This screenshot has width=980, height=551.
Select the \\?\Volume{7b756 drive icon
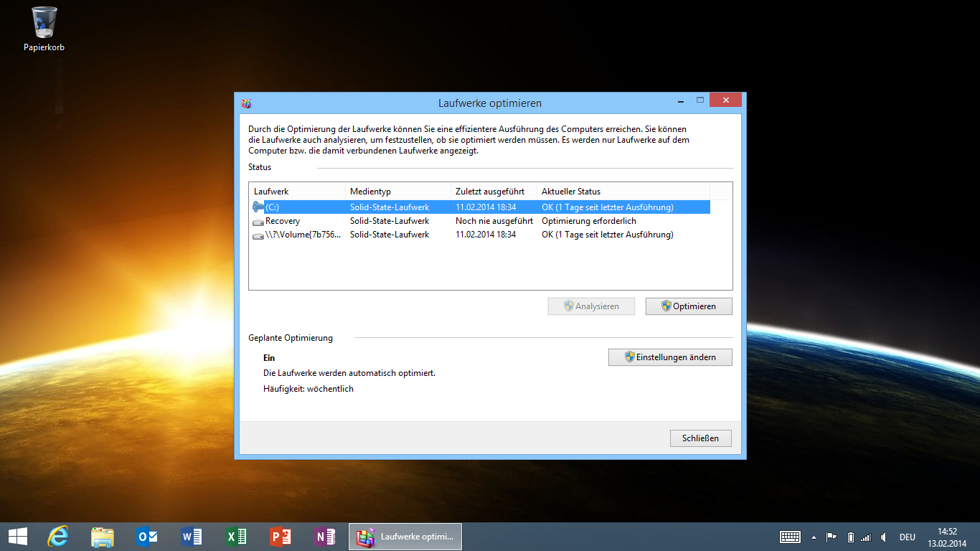[258, 235]
